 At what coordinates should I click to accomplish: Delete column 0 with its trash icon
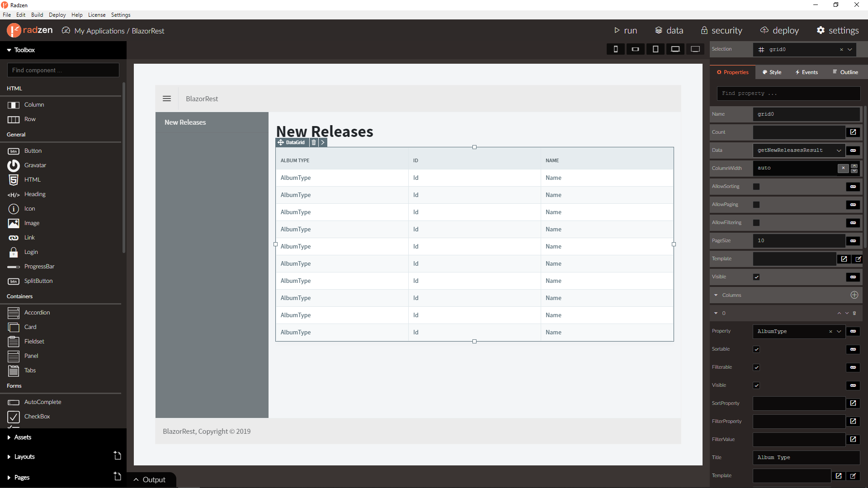click(854, 313)
